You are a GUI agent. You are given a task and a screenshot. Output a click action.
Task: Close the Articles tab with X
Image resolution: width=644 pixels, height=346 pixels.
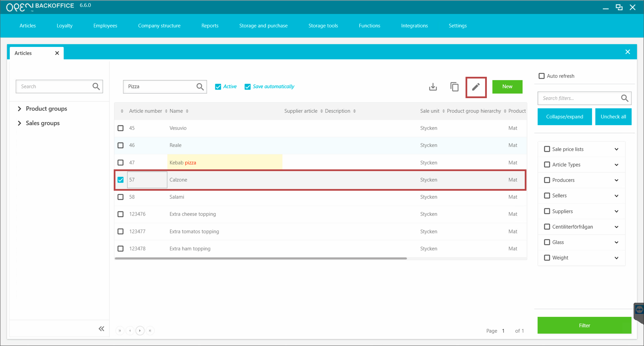click(x=57, y=53)
